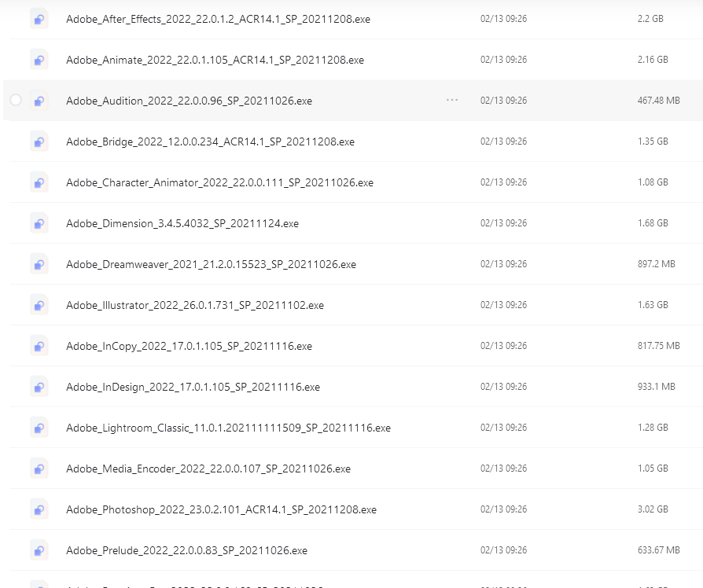The height and width of the screenshot is (588, 703).
Task: Click the Animate 2022 file icon
Action: 39,60
